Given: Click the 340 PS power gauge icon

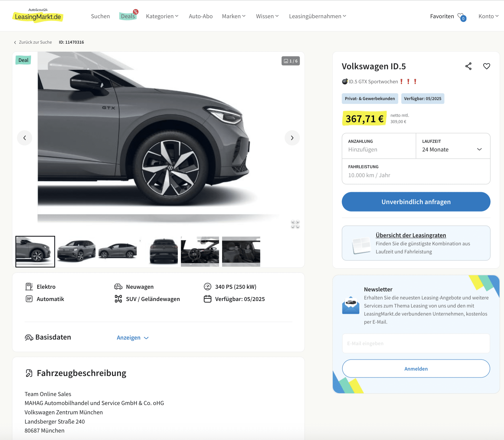Looking at the screenshot, I should pos(207,287).
